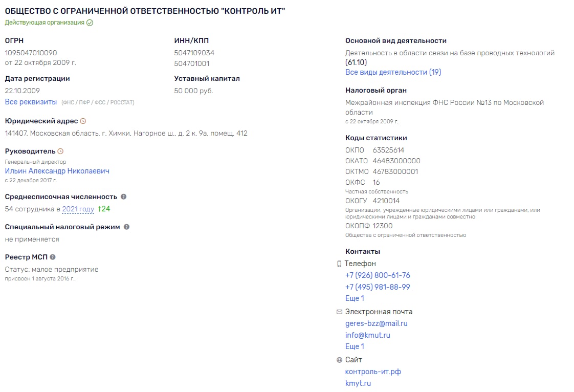The height and width of the screenshot is (392, 574).
Task: Show more emails via Еще 1
Action: (355, 346)
